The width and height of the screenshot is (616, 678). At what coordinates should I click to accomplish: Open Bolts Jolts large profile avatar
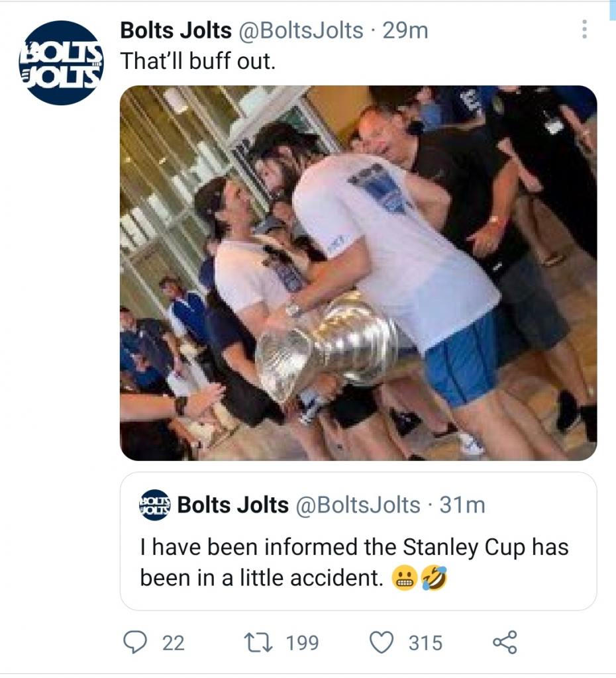tap(62, 63)
